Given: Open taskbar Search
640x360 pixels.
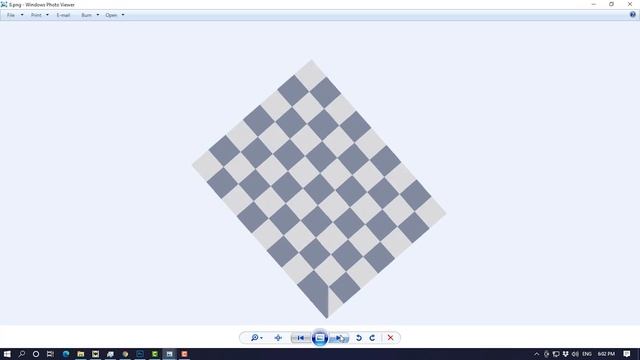Looking at the screenshot, I should [22, 354].
